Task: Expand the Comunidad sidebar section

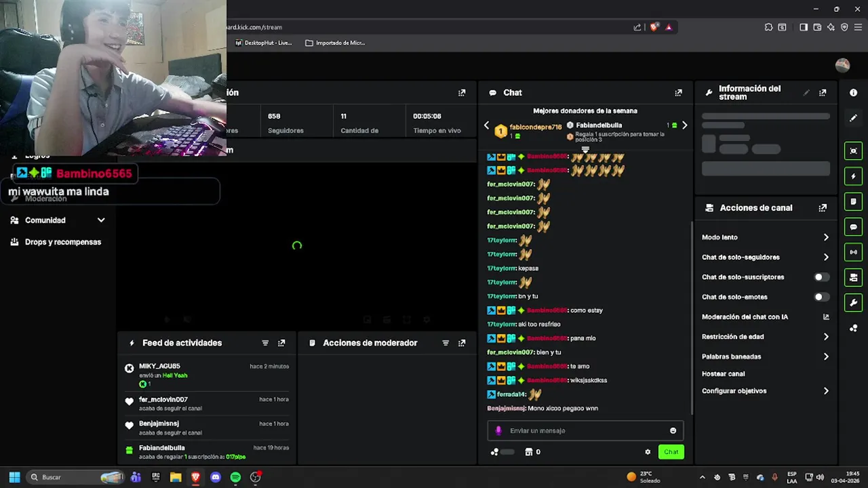Action: pos(101,220)
